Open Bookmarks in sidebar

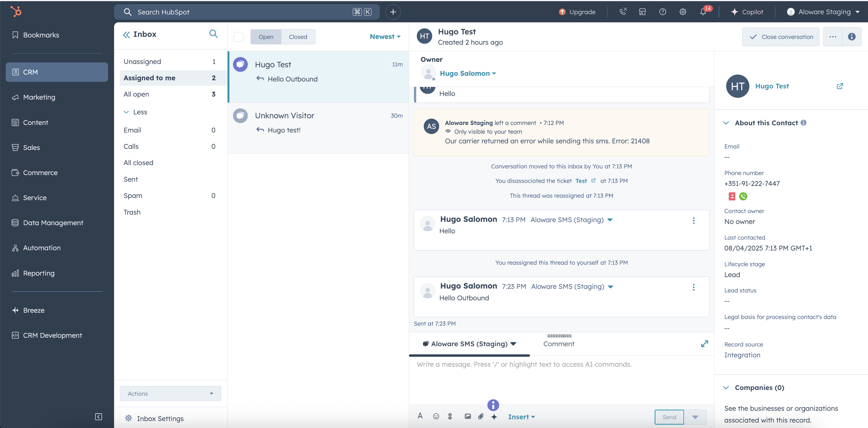click(x=57, y=35)
